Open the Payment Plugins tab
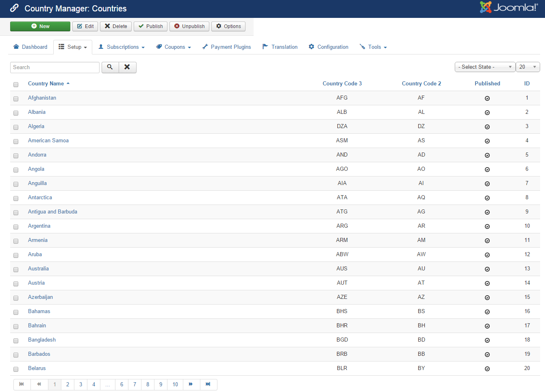This screenshot has width=545, height=392. click(x=227, y=47)
